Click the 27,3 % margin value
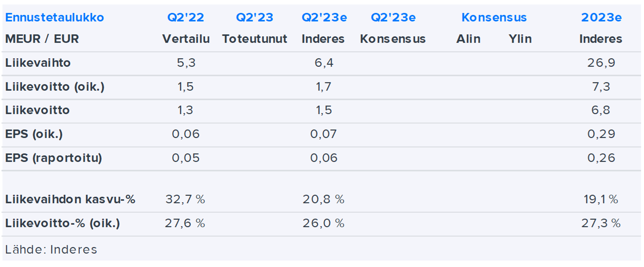This screenshot has width=644, height=267. coord(601,223)
